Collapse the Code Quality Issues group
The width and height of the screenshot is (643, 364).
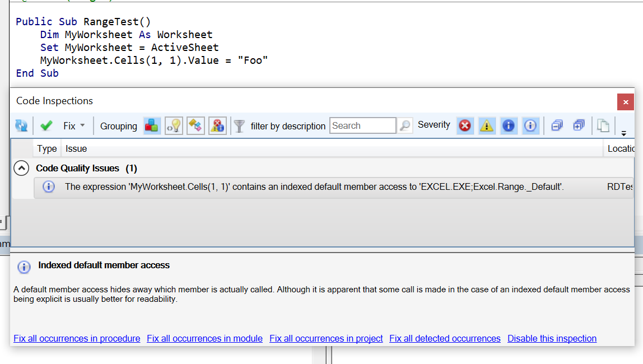tap(21, 168)
